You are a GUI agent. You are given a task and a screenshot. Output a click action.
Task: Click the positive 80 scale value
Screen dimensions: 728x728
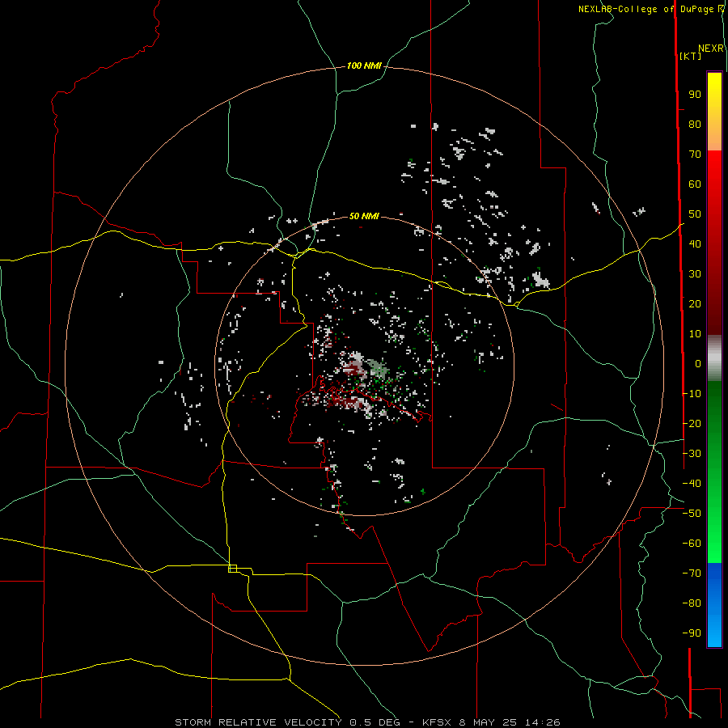pyautogui.click(x=695, y=125)
